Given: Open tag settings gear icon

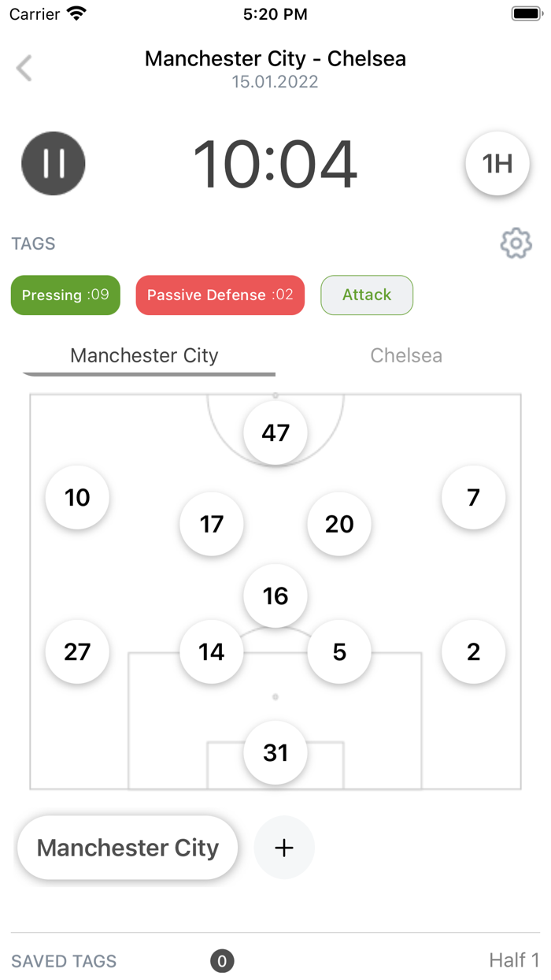Looking at the screenshot, I should pyautogui.click(x=516, y=243).
